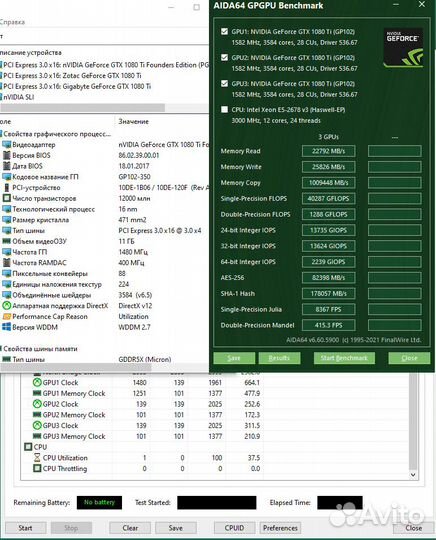Screen dimensions: 436x540
Task: Click the Start button in the stability test window
Action: pos(25,528)
